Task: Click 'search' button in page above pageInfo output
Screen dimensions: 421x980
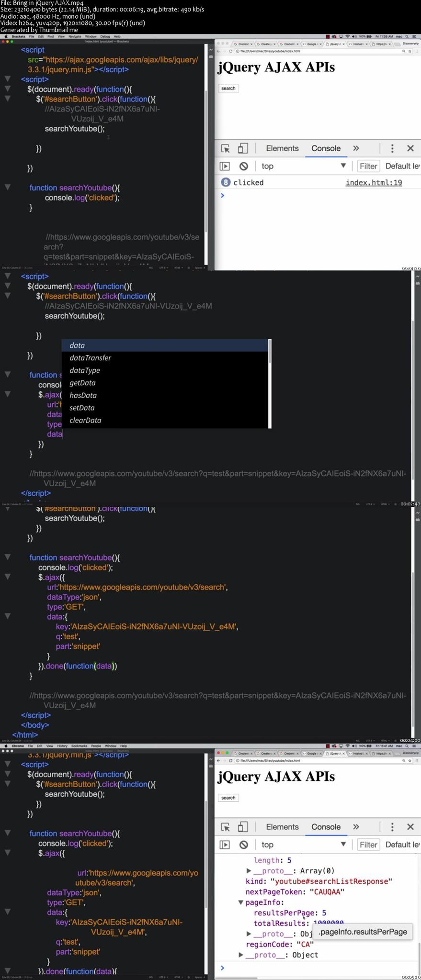Action: (228, 798)
